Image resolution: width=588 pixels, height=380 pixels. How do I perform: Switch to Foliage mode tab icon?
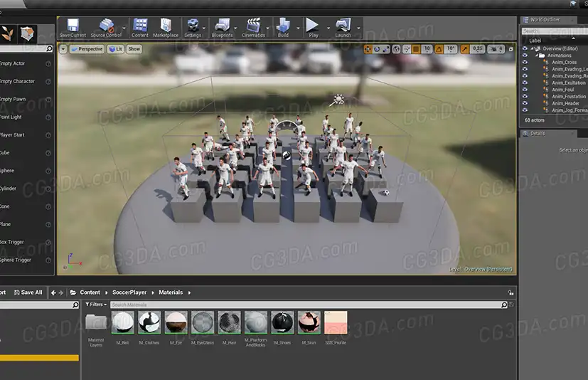(8, 33)
